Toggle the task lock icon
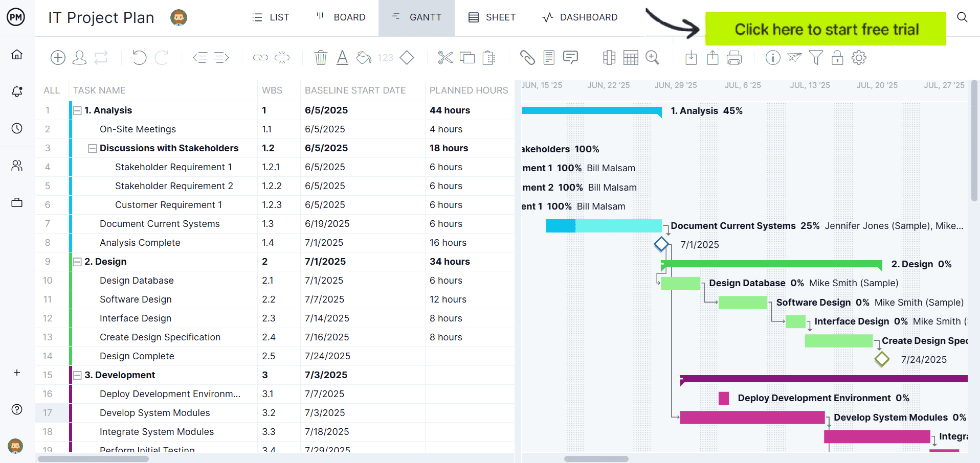Image resolution: width=980 pixels, height=463 pixels. point(837,58)
